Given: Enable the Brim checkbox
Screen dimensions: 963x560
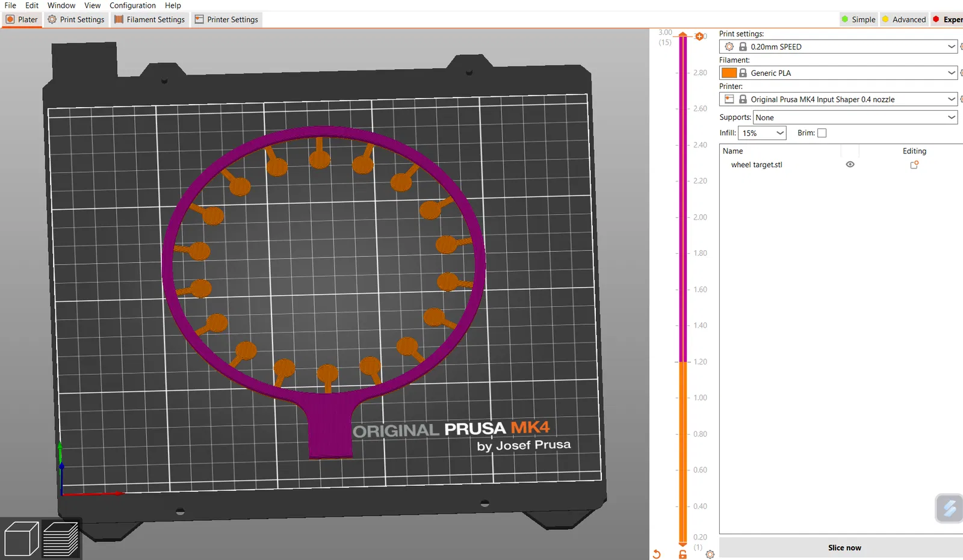Looking at the screenshot, I should 822,133.
